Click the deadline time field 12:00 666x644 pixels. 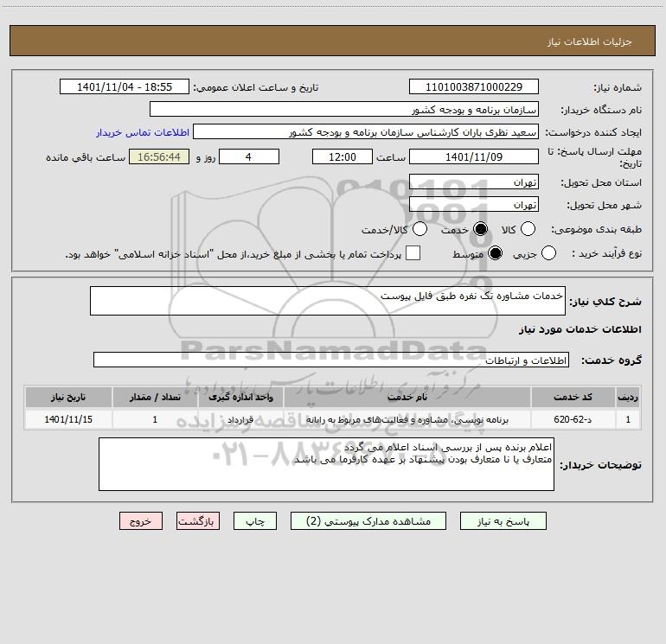pyautogui.click(x=343, y=156)
